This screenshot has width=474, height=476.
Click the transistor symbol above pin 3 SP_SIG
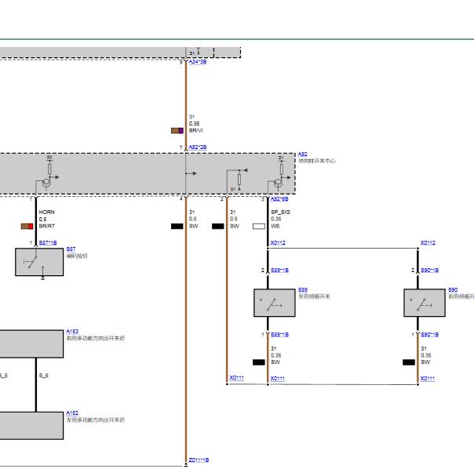click(x=278, y=183)
